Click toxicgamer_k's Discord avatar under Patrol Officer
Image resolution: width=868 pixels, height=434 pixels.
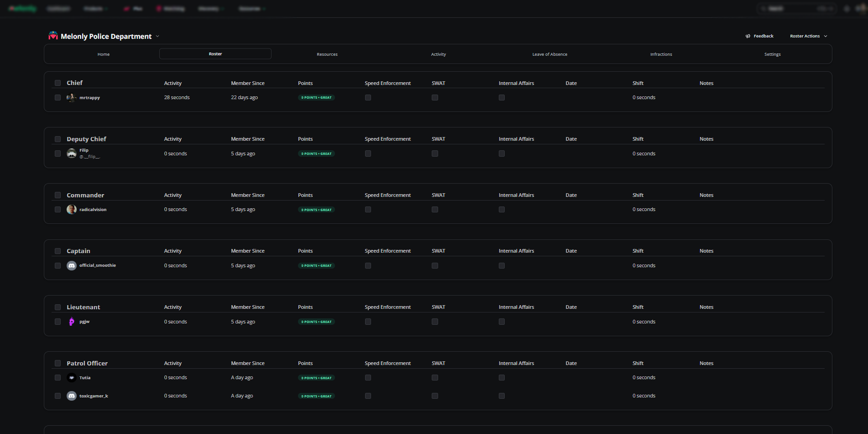tap(71, 396)
